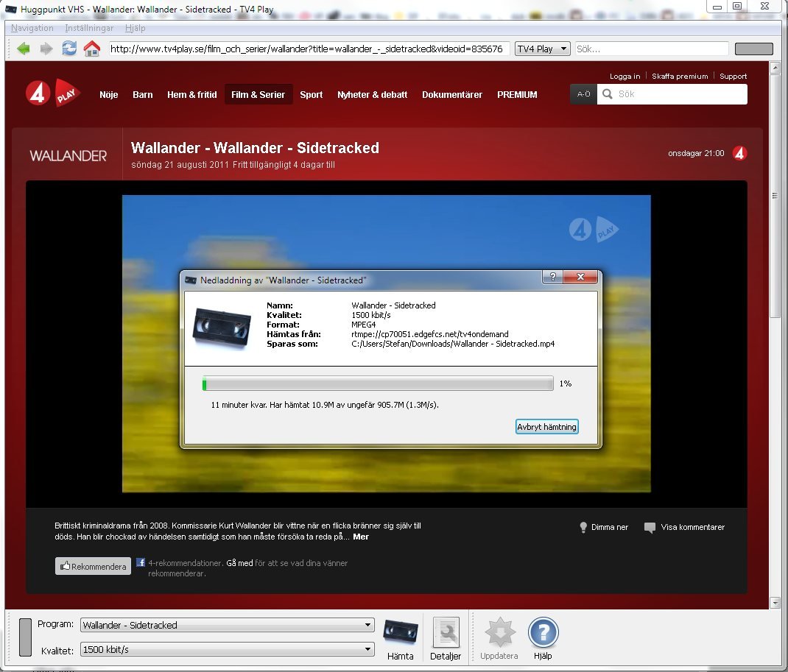
Task: Click the scroll up arrow of page scrollbar
Action: tap(775, 68)
